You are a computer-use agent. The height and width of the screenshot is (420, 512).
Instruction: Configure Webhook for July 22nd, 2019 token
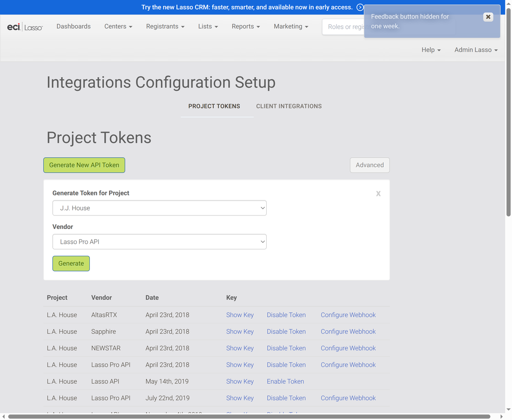348,398
